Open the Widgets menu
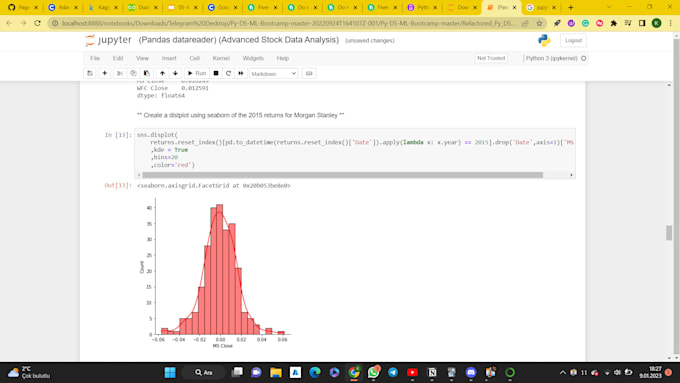The height and width of the screenshot is (383, 680). [x=253, y=58]
